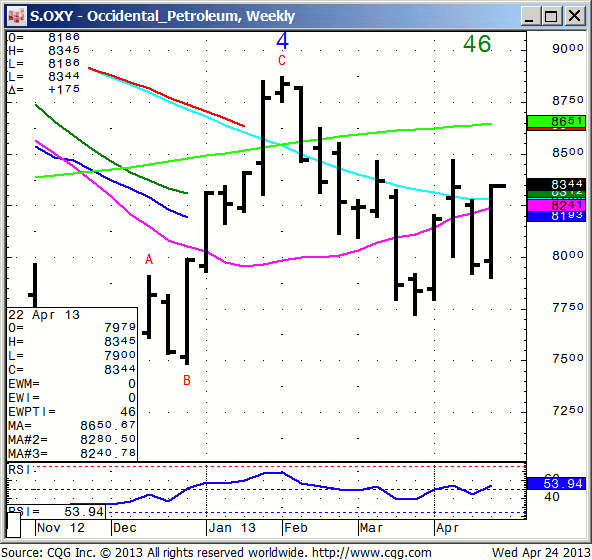The image size is (592, 560).
Task: Click the C= 8344 close value row
Action: pos(72,369)
